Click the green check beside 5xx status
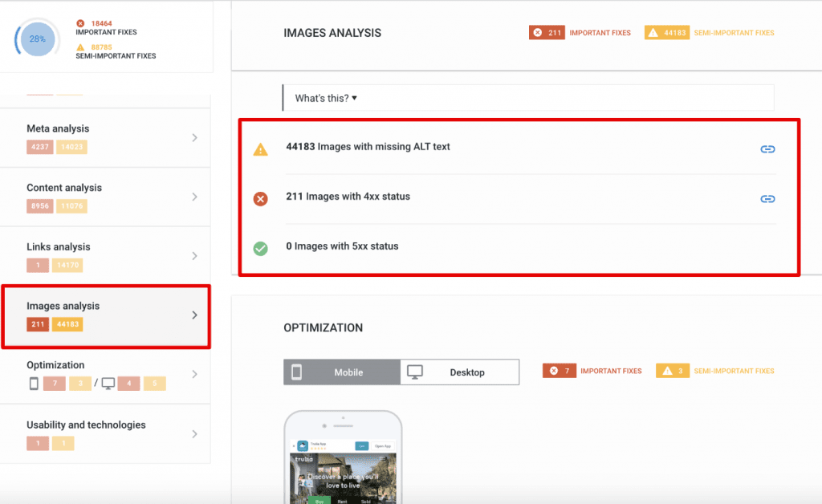Viewport: 822px width, 504px height. 260,246
